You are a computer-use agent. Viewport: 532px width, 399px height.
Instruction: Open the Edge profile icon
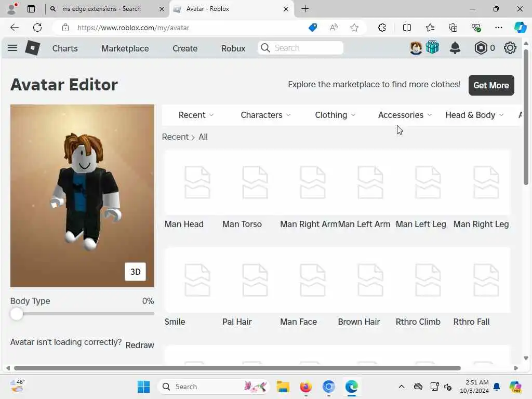(x=12, y=9)
